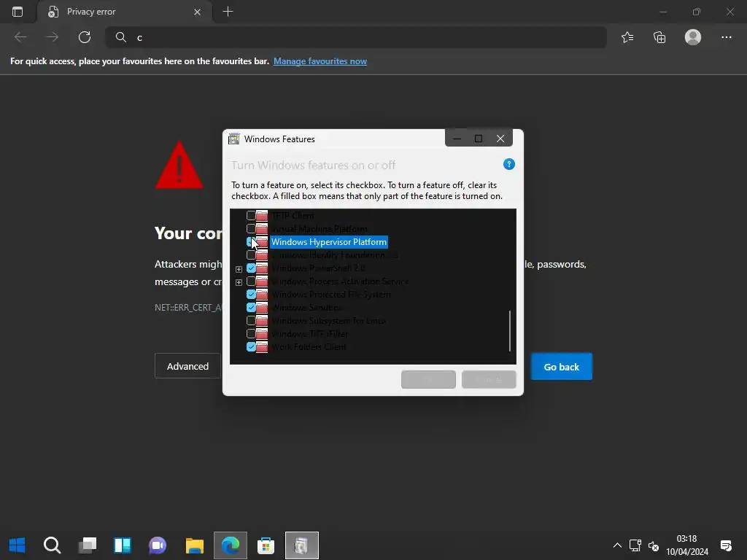This screenshot has width=747, height=560.
Task: Open the Collections icon in Edge
Action: click(659, 37)
